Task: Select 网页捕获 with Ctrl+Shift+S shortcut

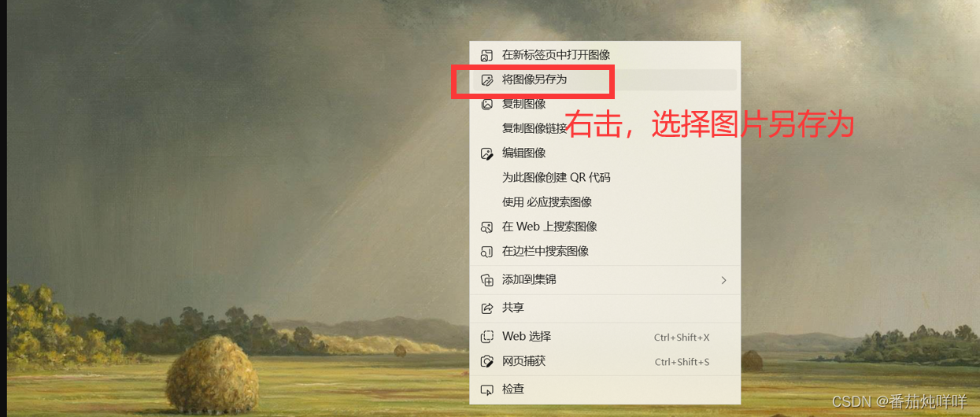Action: 605,361
